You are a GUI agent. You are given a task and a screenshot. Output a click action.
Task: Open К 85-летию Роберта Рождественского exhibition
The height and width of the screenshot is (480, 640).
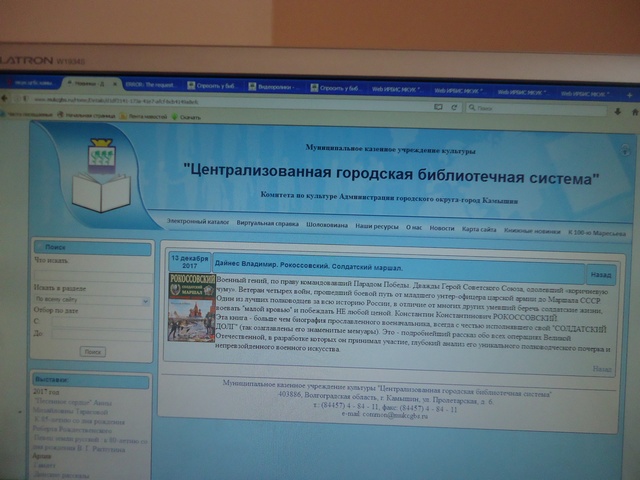click(79, 426)
